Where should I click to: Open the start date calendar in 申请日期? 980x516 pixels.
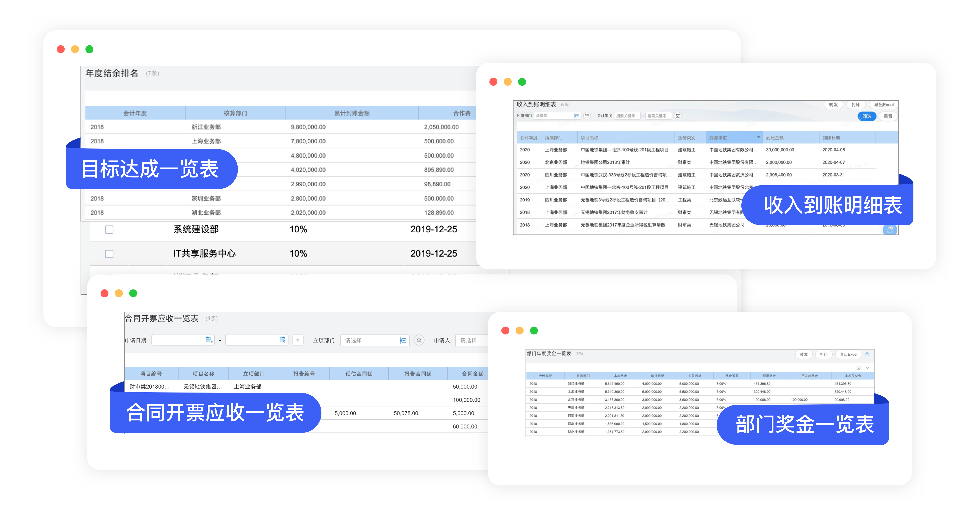click(x=209, y=340)
